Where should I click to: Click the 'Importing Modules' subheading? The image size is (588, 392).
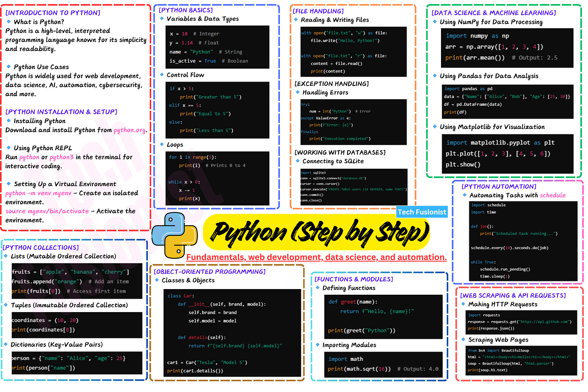(349, 345)
